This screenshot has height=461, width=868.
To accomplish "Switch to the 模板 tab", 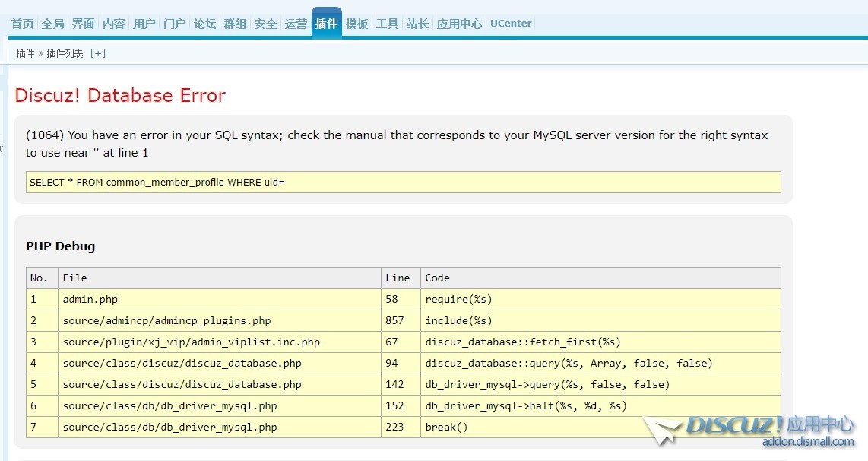I will (357, 24).
